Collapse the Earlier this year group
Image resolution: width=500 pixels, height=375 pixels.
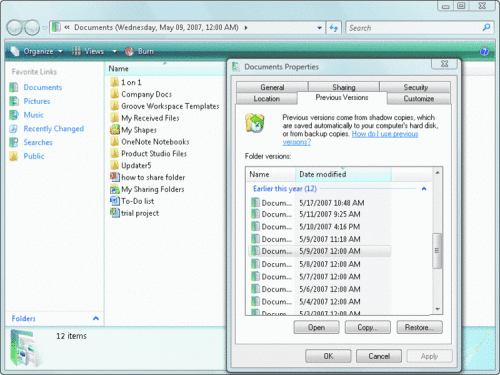[424, 189]
